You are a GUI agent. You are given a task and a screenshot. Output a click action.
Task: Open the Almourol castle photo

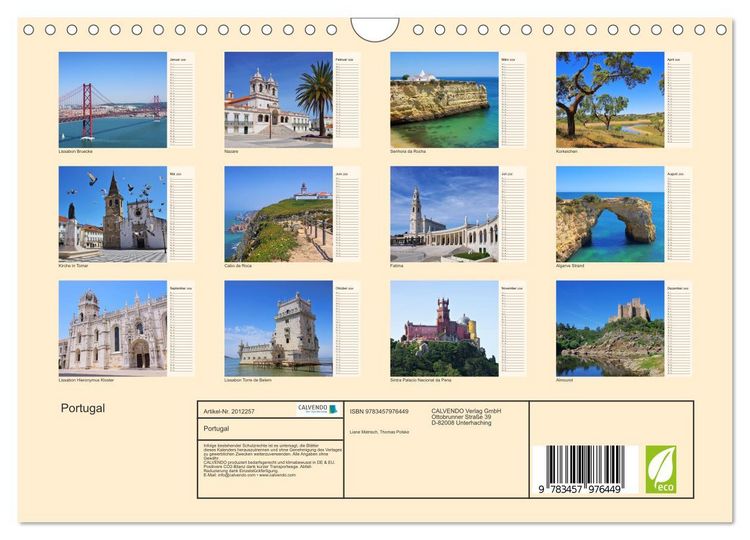(x=610, y=328)
